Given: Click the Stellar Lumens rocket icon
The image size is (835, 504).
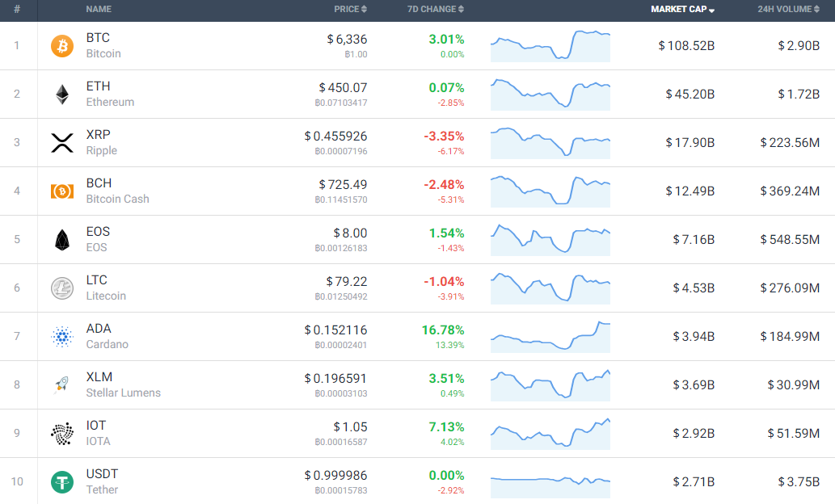Looking at the screenshot, I should pos(62,384).
